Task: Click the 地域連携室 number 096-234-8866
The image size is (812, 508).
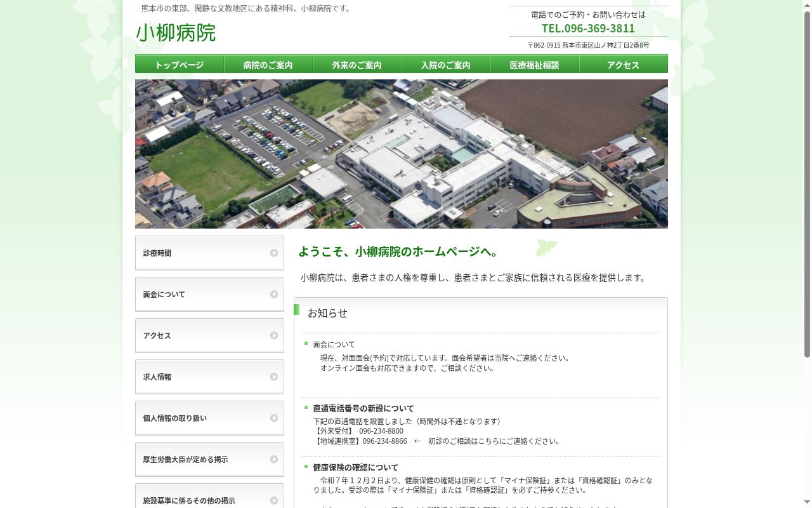Action: [x=385, y=441]
